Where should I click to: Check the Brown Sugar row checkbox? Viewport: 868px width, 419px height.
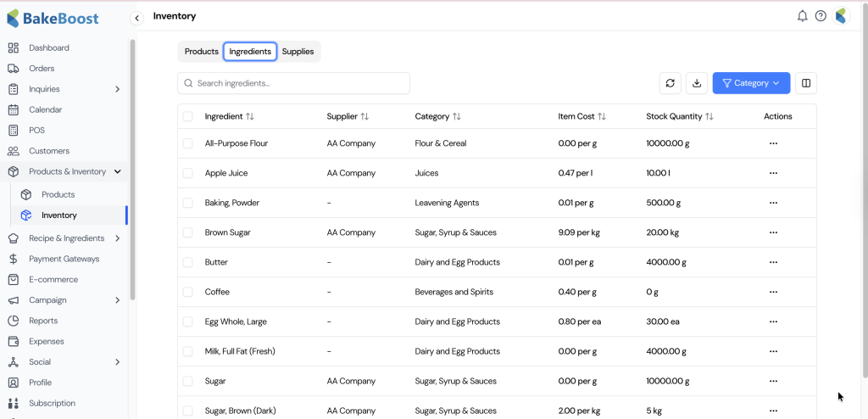tap(188, 232)
